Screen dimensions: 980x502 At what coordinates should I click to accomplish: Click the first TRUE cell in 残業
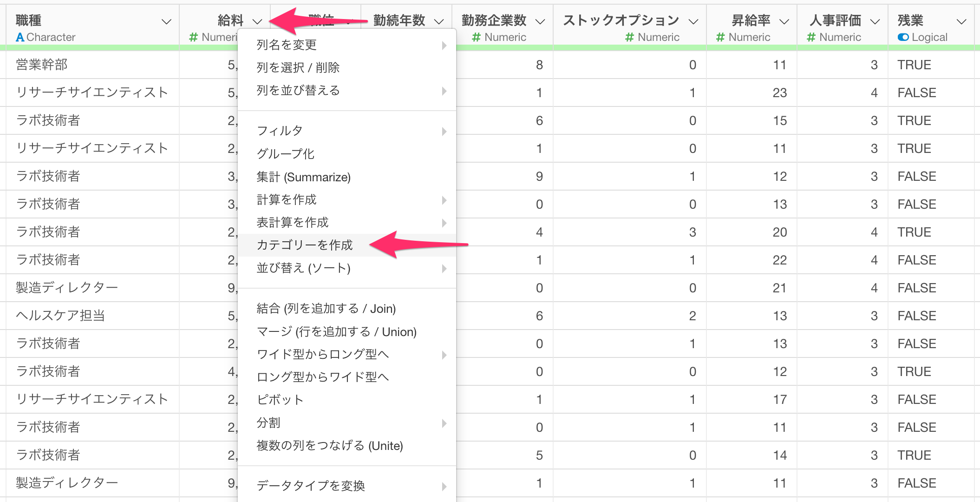[914, 65]
